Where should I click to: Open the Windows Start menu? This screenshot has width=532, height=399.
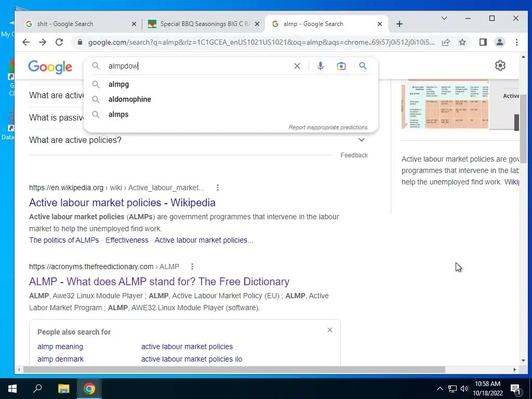point(12,389)
